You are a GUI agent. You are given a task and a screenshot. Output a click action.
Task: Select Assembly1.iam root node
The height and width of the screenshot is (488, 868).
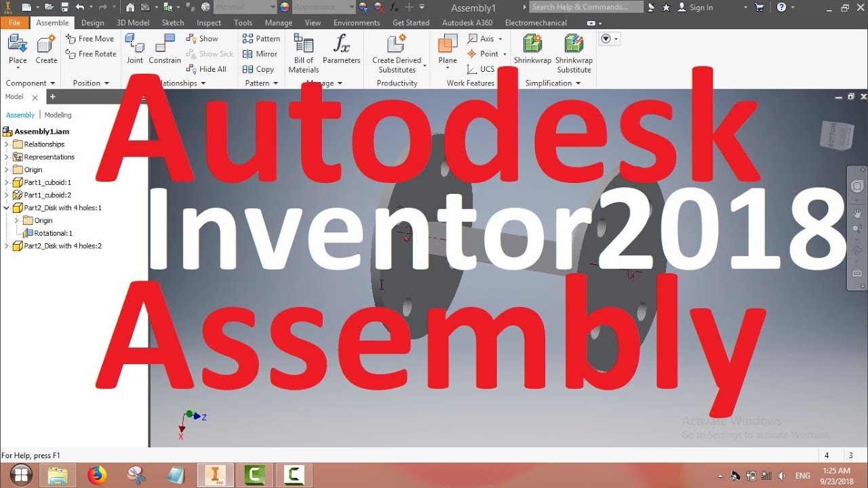click(x=37, y=131)
